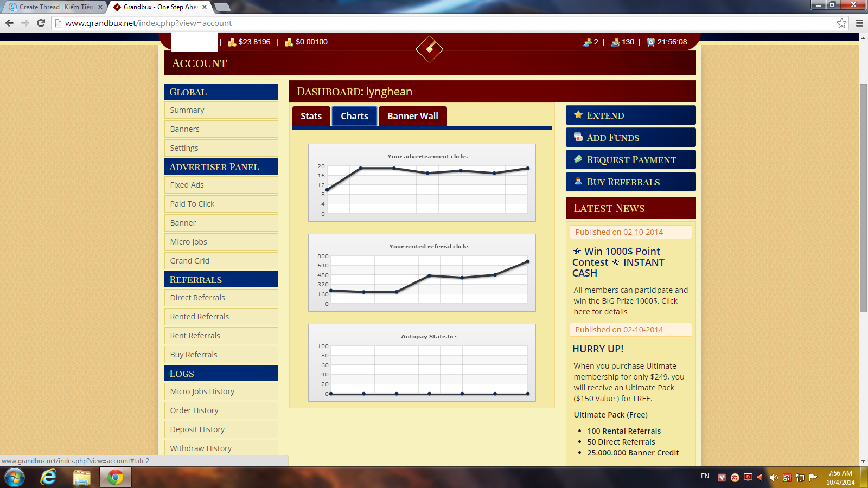Open the Win 1000$ Point Contest news
The width and height of the screenshot is (868, 488).
pyautogui.click(x=618, y=262)
